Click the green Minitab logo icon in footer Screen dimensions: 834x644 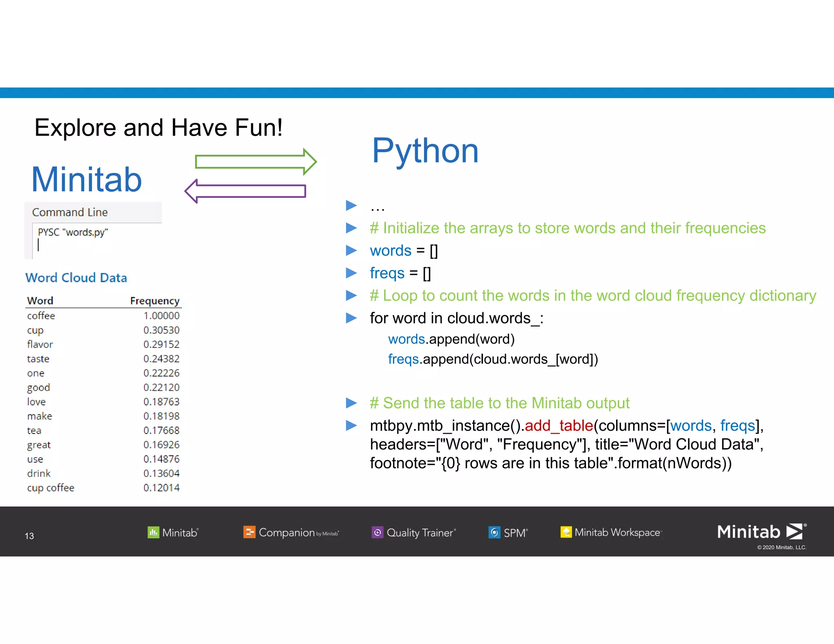click(153, 532)
